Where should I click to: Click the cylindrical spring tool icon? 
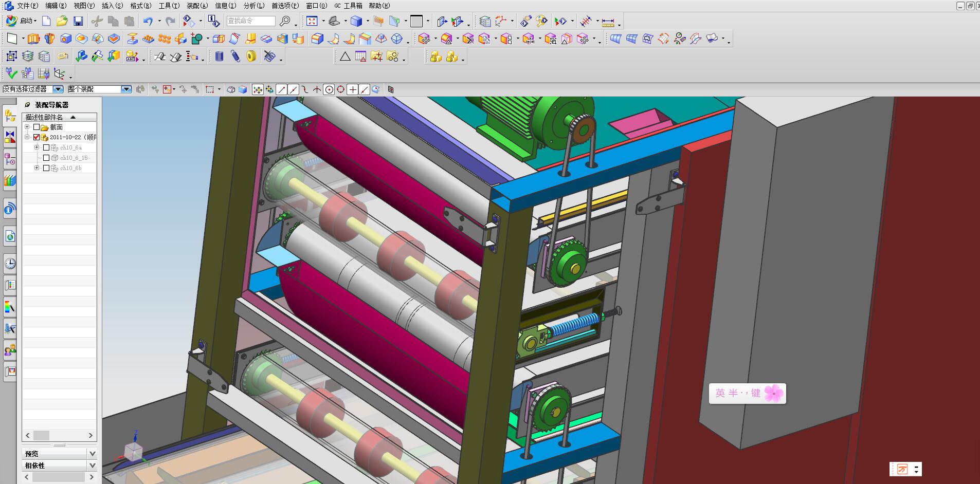click(219, 56)
